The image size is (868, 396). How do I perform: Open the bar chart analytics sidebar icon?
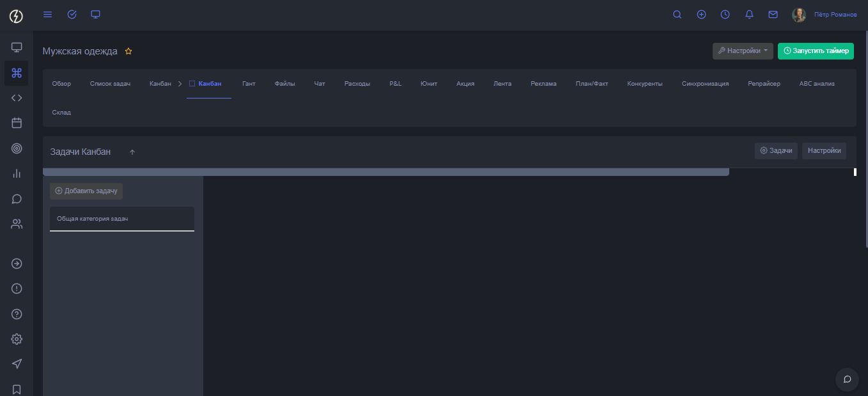17,173
